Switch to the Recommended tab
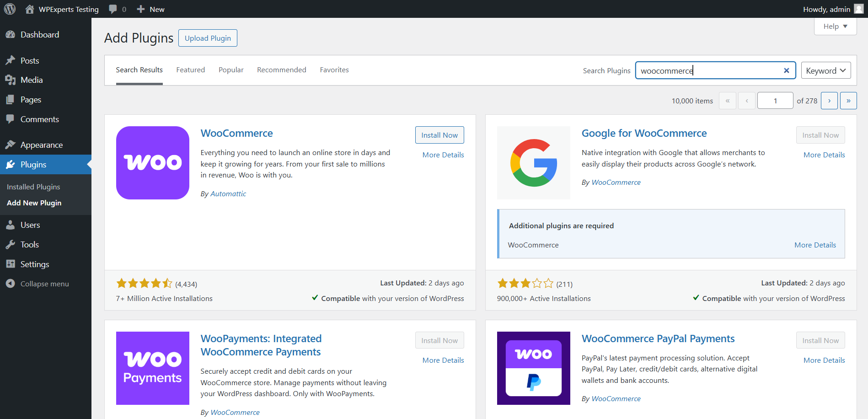The image size is (868, 419). (282, 70)
